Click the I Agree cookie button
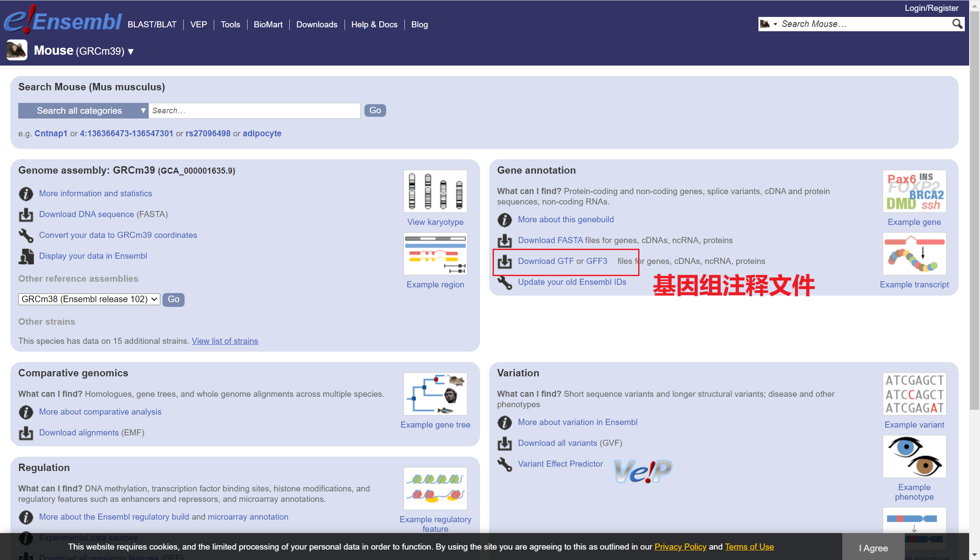 (x=873, y=548)
